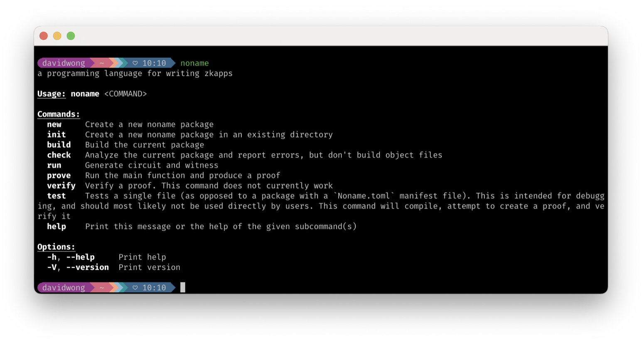Click the tilde directory segment in top prompt
The height and width of the screenshot is (350, 644).
101,63
